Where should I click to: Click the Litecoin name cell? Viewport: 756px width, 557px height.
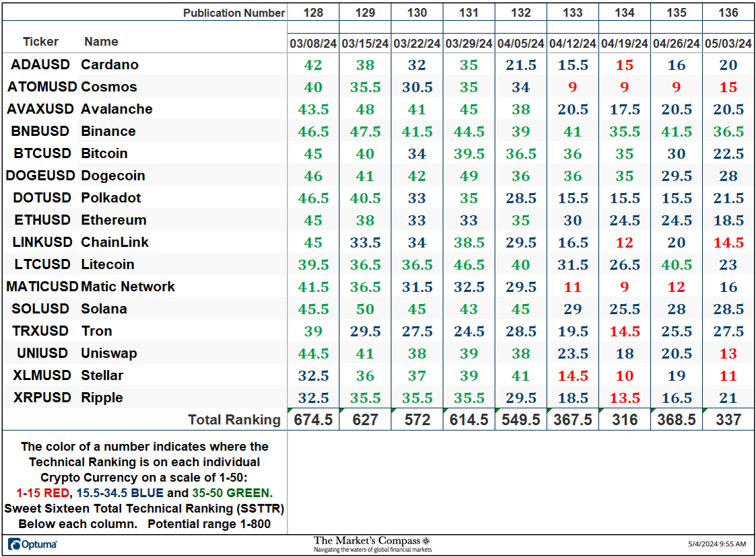click(x=108, y=264)
